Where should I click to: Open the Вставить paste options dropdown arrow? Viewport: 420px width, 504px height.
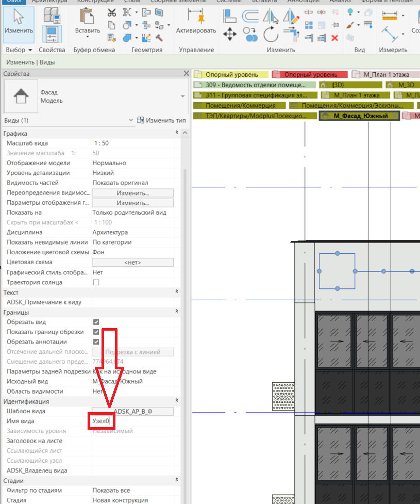87,37
